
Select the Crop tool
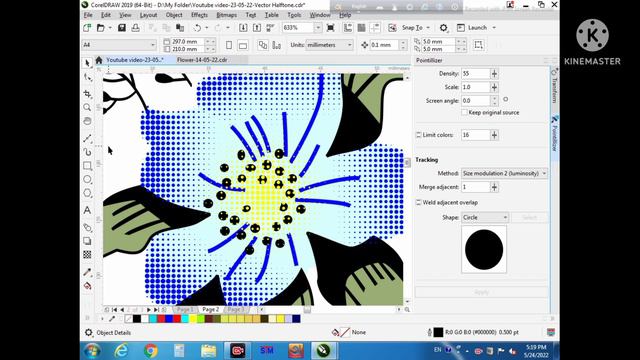[x=87, y=93]
